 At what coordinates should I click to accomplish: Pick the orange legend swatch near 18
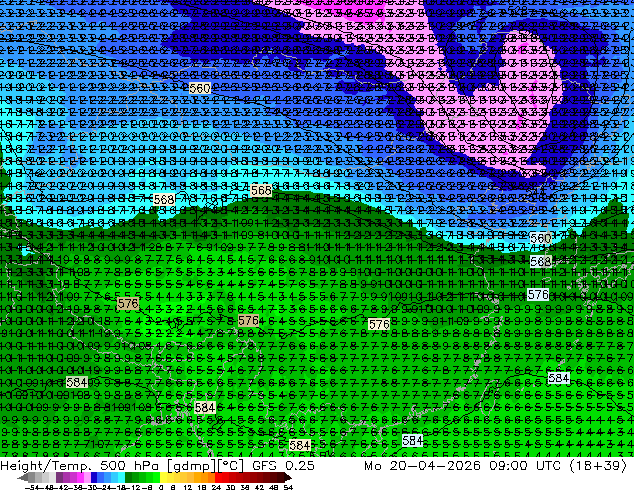[204, 477]
